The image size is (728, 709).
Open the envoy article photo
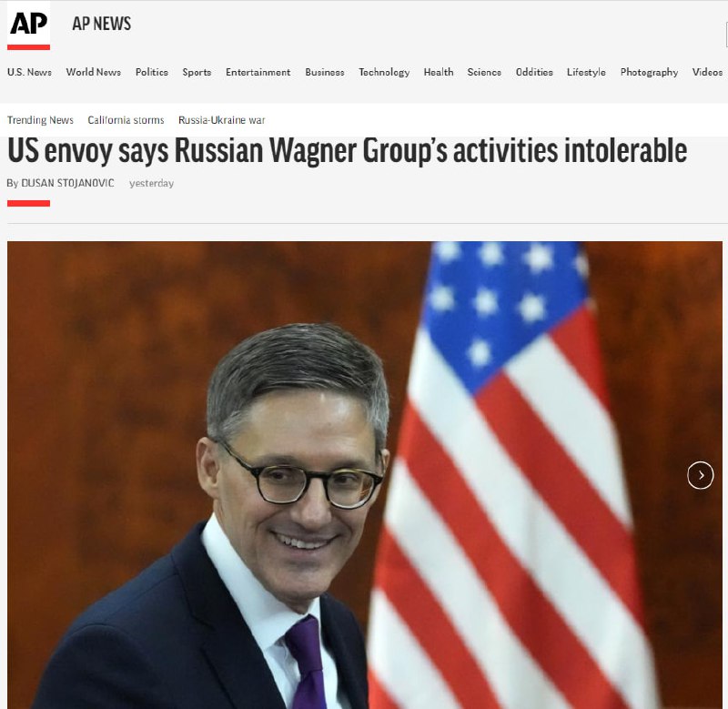[365, 474]
